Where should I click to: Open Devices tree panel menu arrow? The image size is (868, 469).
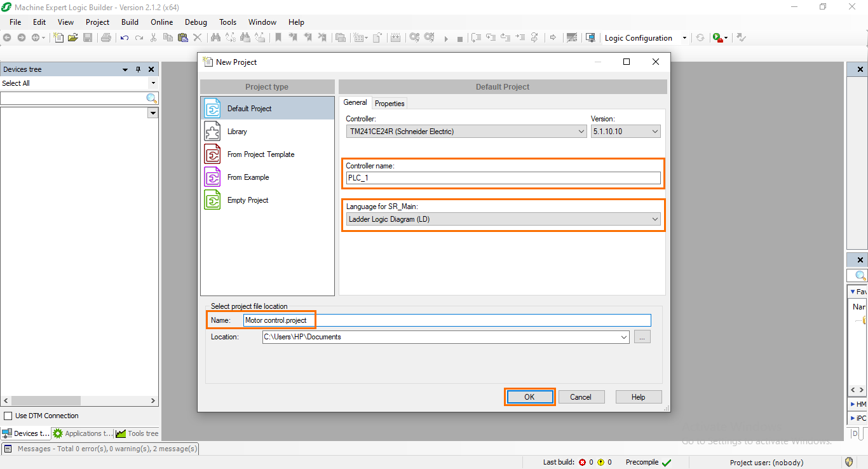[x=125, y=69]
